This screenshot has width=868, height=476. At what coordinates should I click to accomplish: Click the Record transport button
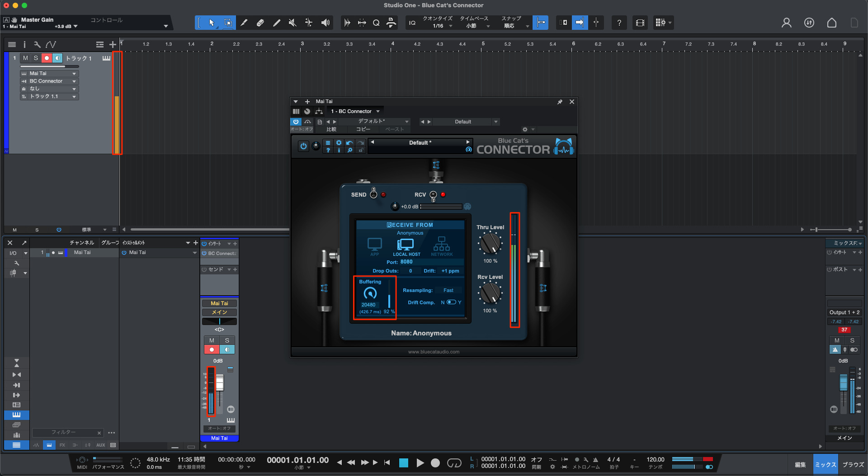435,463
